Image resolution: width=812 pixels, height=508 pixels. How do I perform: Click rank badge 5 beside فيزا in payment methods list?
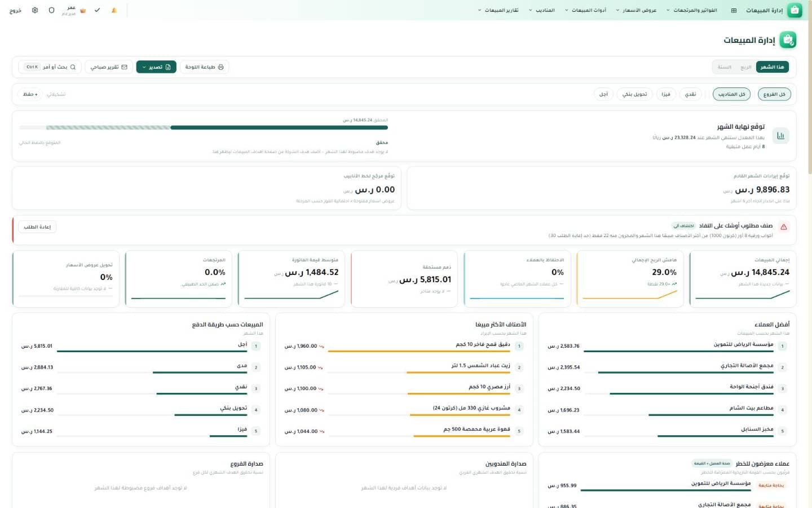(256, 431)
